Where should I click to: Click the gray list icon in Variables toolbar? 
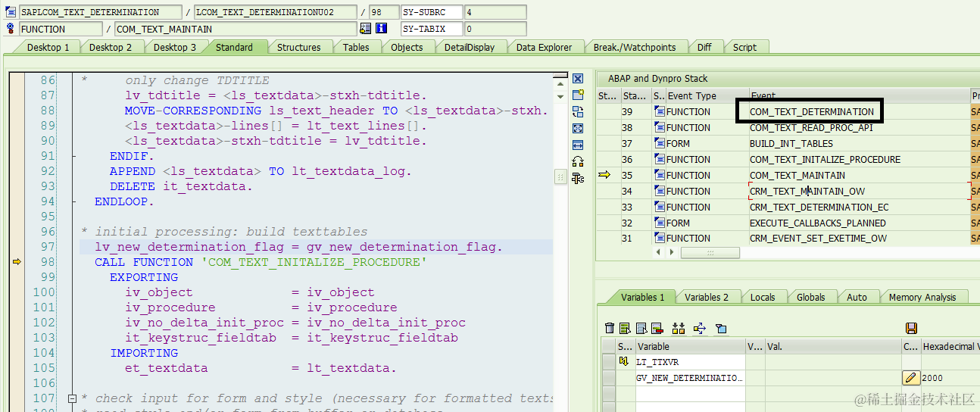coord(641,328)
